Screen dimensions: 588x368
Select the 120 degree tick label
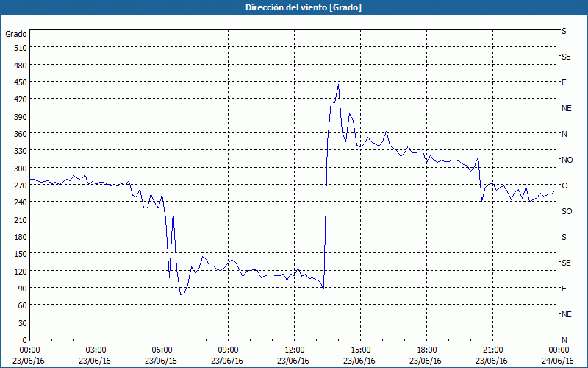click(x=21, y=271)
